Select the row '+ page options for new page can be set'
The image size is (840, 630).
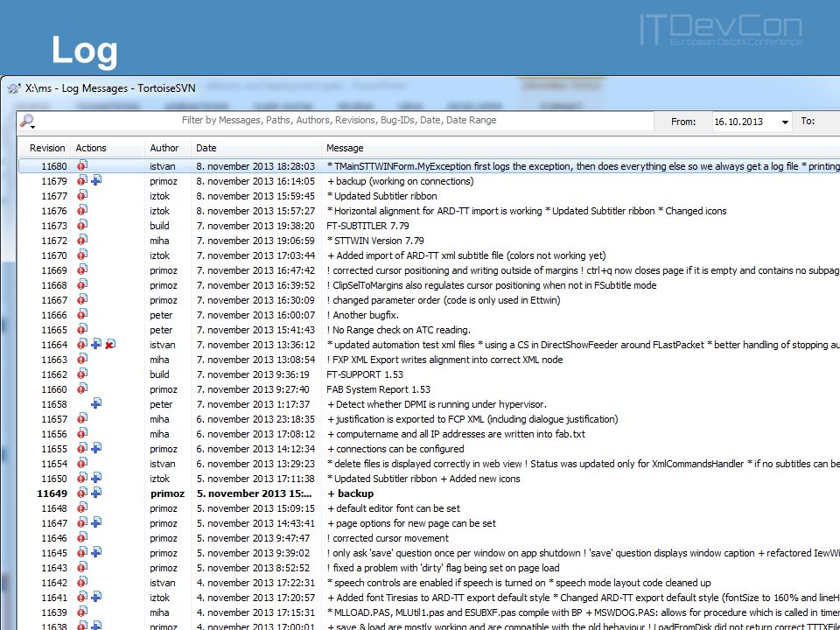click(x=429, y=523)
